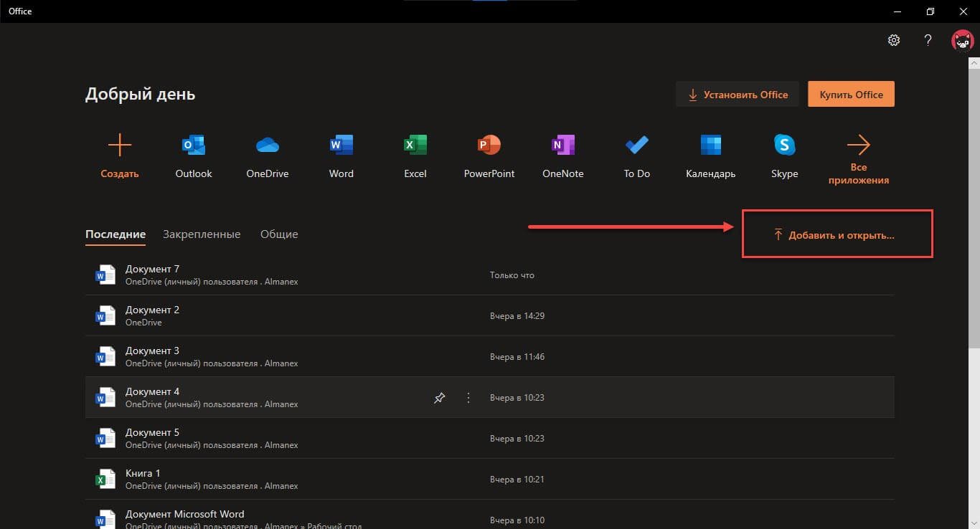Click Вчера в 14:29 timestamp
The height and width of the screenshot is (529, 980).
tap(517, 316)
